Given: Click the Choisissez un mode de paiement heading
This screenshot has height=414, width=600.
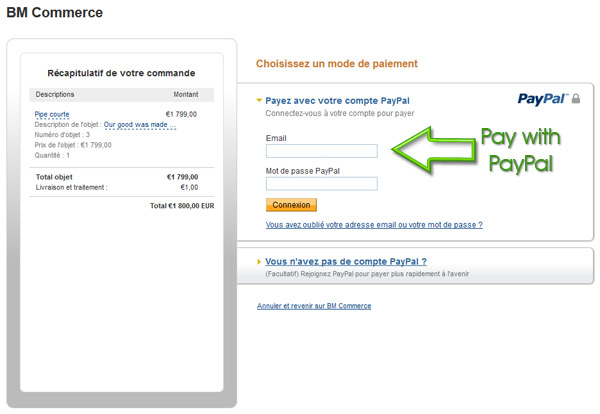Looking at the screenshot, I should pyautogui.click(x=337, y=64).
